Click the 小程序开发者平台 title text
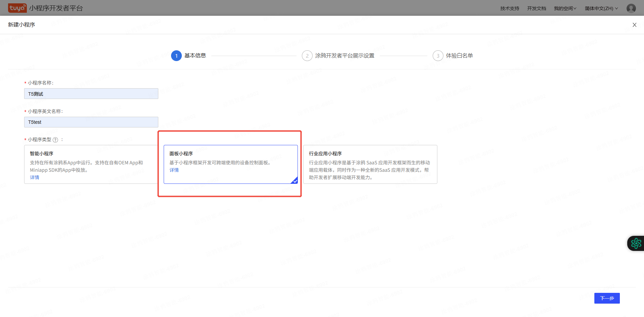The height and width of the screenshot is (317, 644). click(x=56, y=8)
